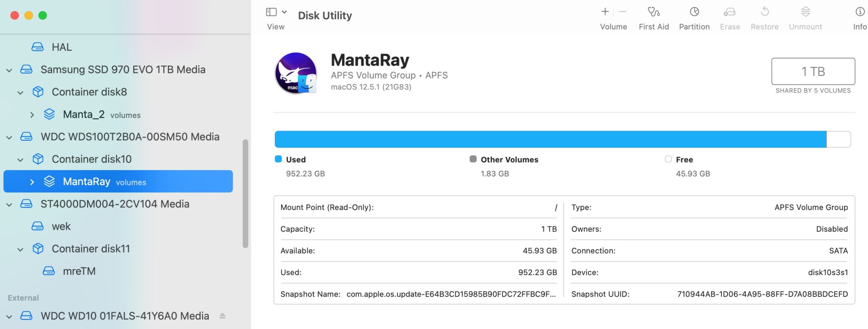
Task: Click the remove volume minus icon
Action: pos(623,12)
